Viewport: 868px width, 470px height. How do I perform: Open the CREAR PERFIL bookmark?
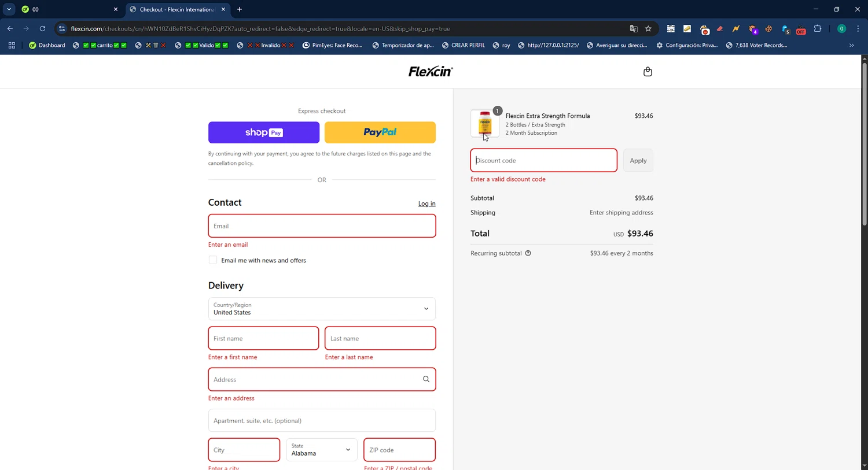(463, 45)
